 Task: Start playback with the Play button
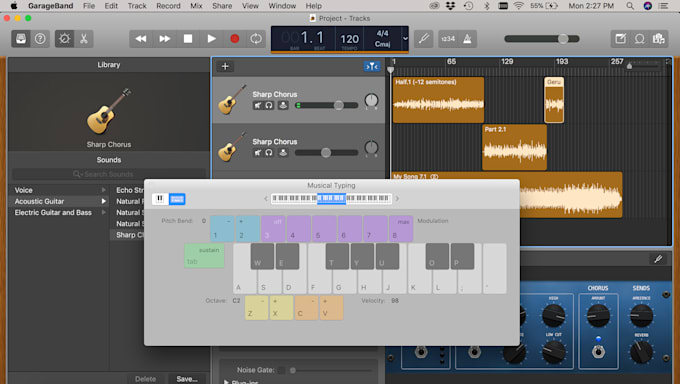tap(211, 39)
